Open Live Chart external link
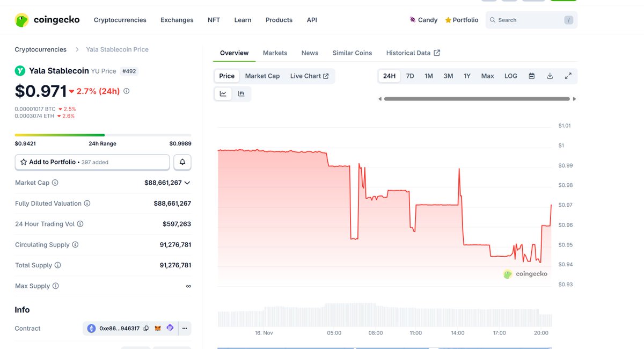This screenshot has height=349, width=644. [310, 76]
